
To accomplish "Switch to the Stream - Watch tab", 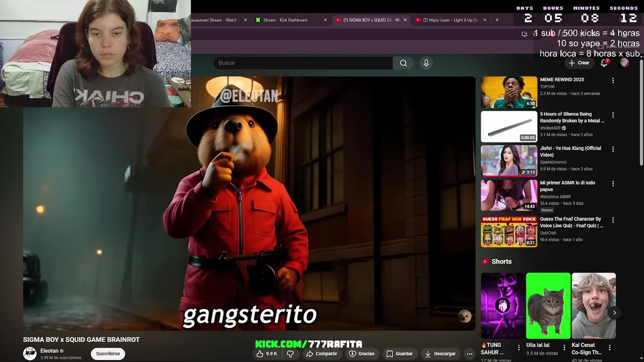I will point(217,20).
